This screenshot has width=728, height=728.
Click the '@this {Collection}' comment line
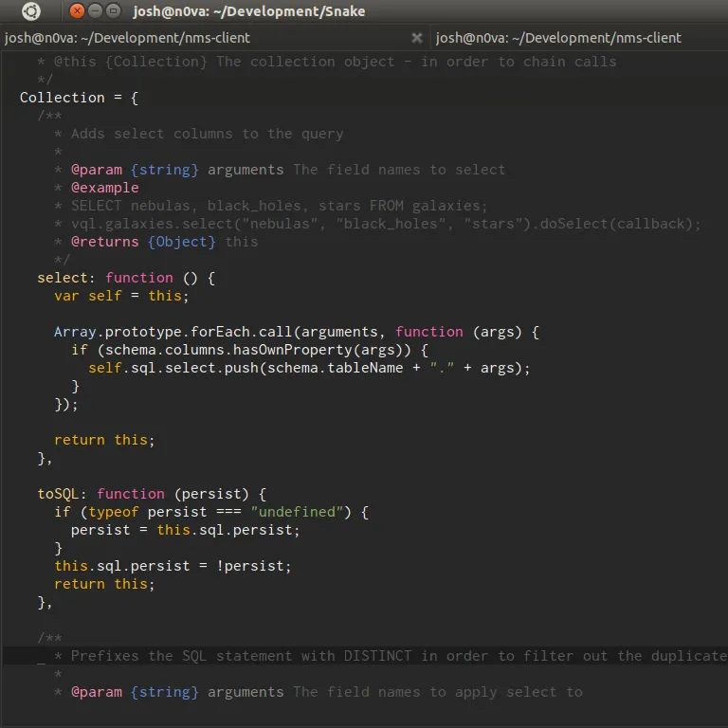[327, 62]
